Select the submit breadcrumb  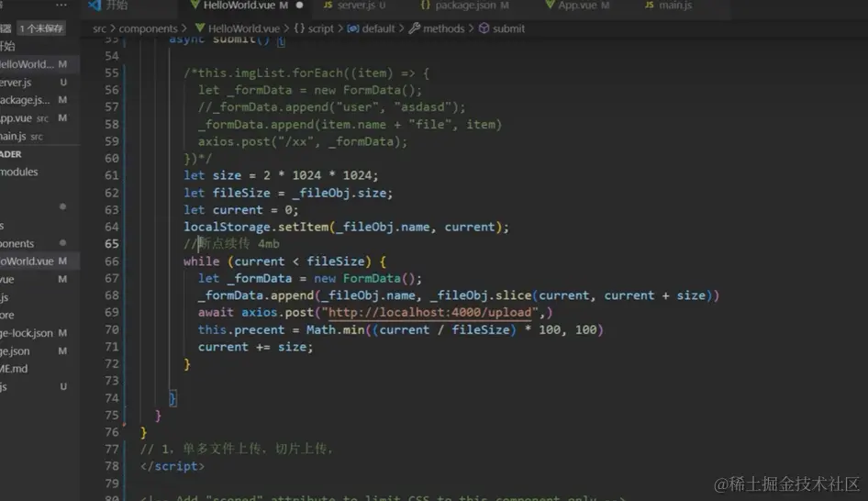click(508, 28)
